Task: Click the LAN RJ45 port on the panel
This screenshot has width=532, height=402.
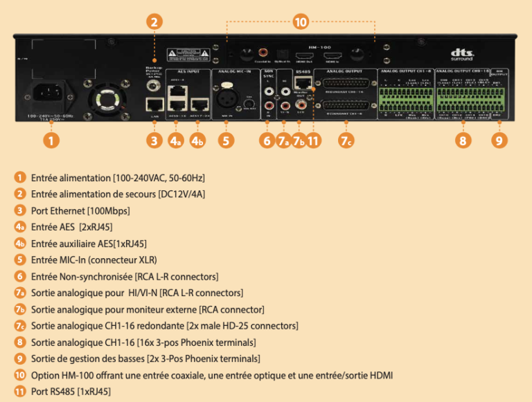Action: 154,104
